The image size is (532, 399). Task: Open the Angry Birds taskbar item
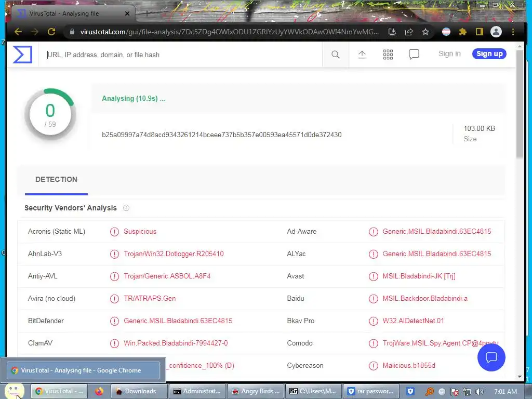(256, 391)
